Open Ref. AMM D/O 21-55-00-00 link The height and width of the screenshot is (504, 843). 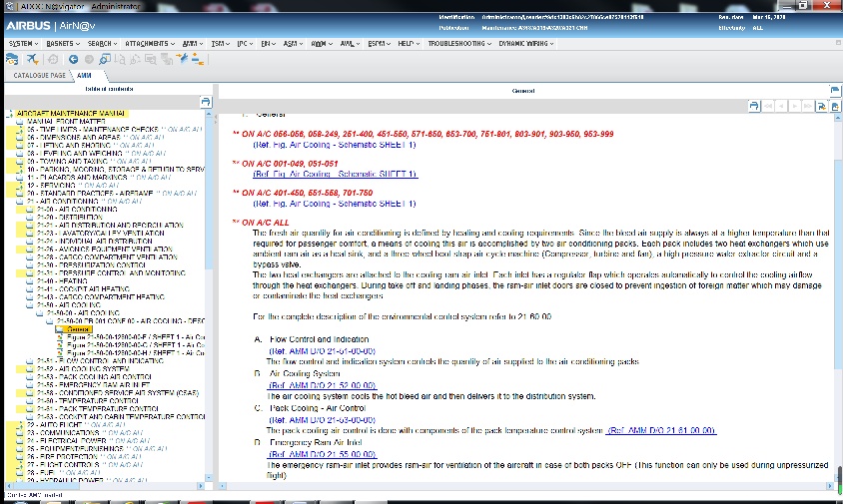pos(322,454)
